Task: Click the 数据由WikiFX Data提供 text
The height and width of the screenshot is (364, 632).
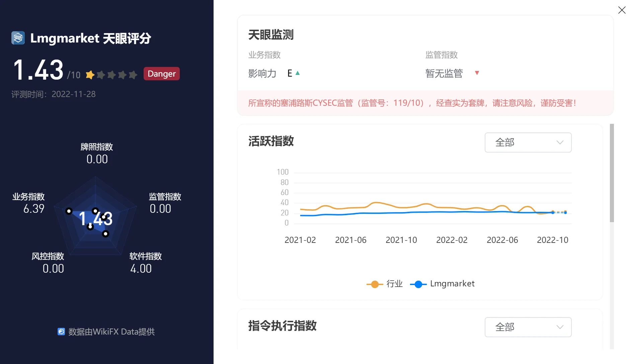Action: click(111, 332)
